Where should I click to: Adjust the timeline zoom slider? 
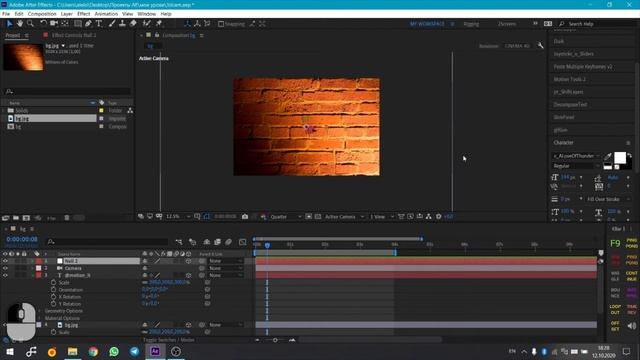point(275,340)
